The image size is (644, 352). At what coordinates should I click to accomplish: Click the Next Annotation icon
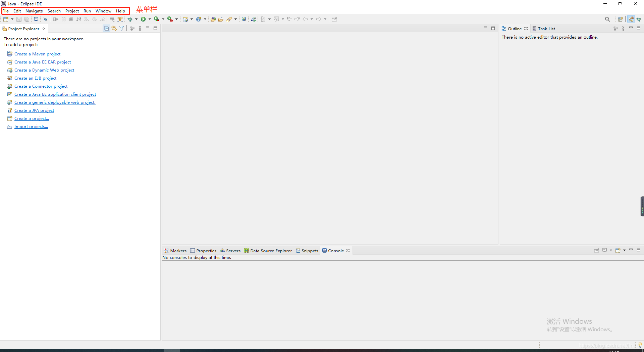[263, 19]
